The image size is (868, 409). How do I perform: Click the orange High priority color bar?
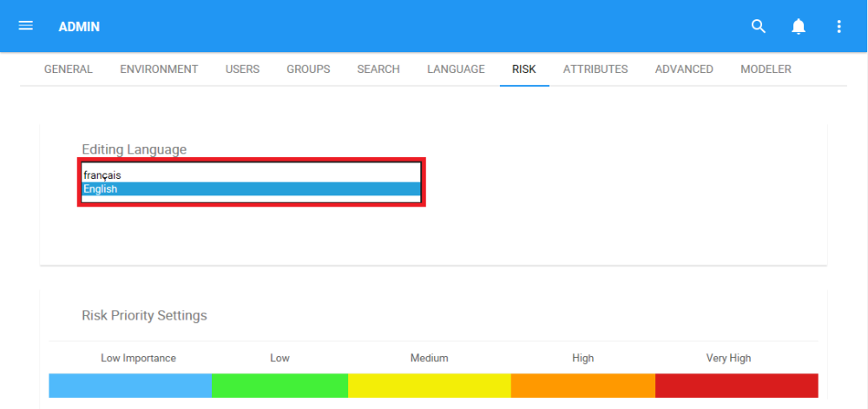click(x=583, y=386)
